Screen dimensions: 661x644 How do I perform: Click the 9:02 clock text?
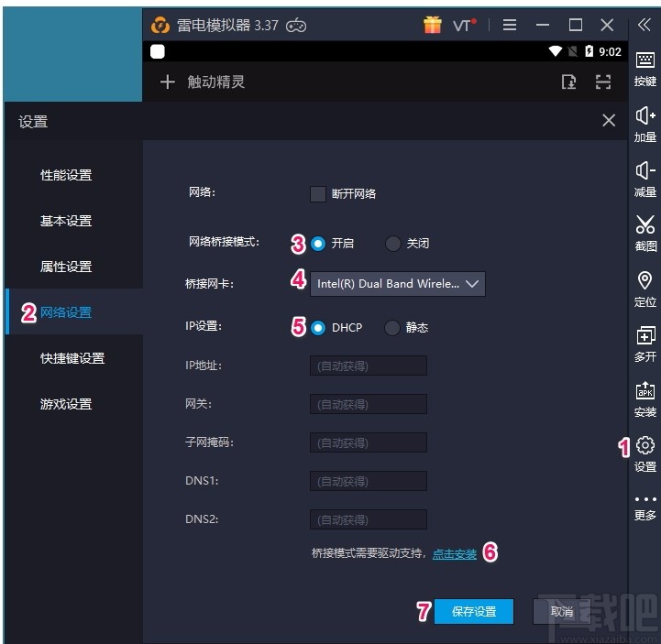click(x=610, y=52)
